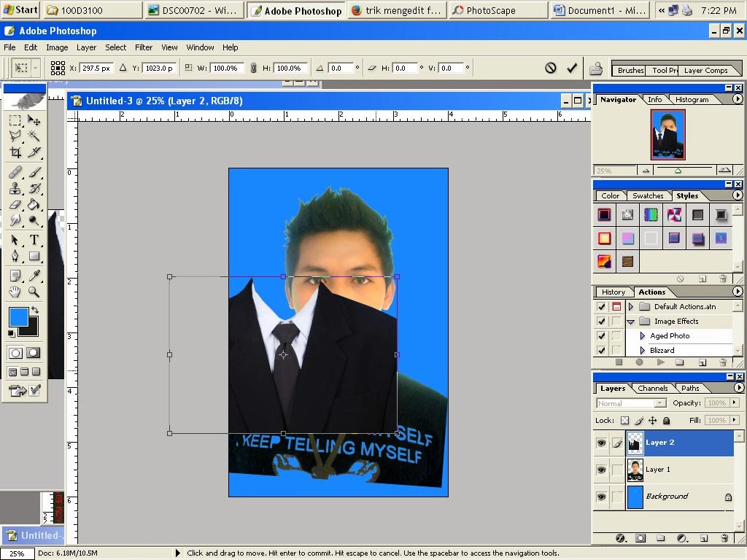Select the Eyedropper tool
Image resolution: width=747 pixels, height=560 pixels.
click(x=34, y=276)
